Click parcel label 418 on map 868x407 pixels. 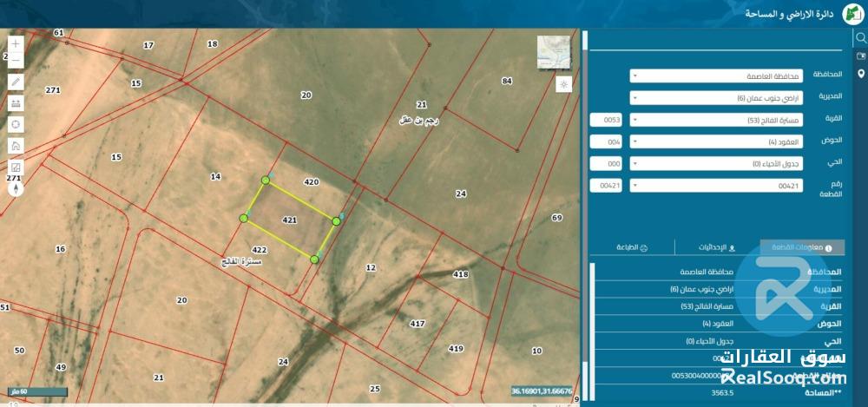coord(461,274)
